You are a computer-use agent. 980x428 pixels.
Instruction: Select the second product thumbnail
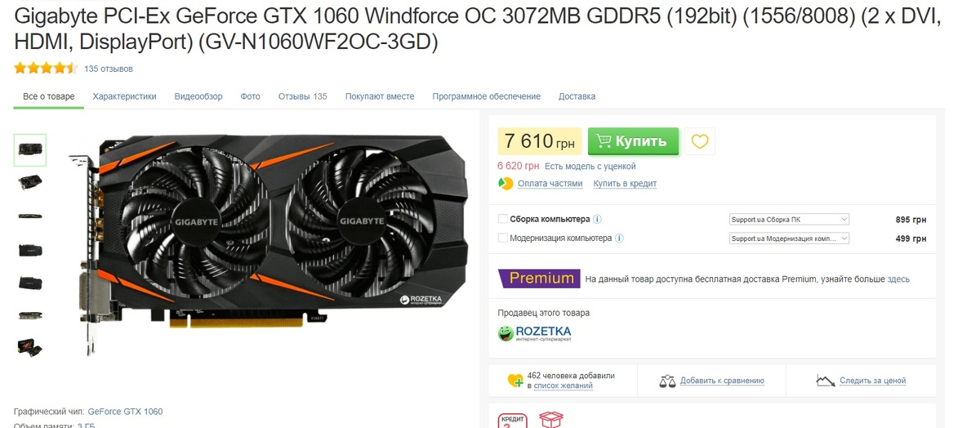coord(30,182)
